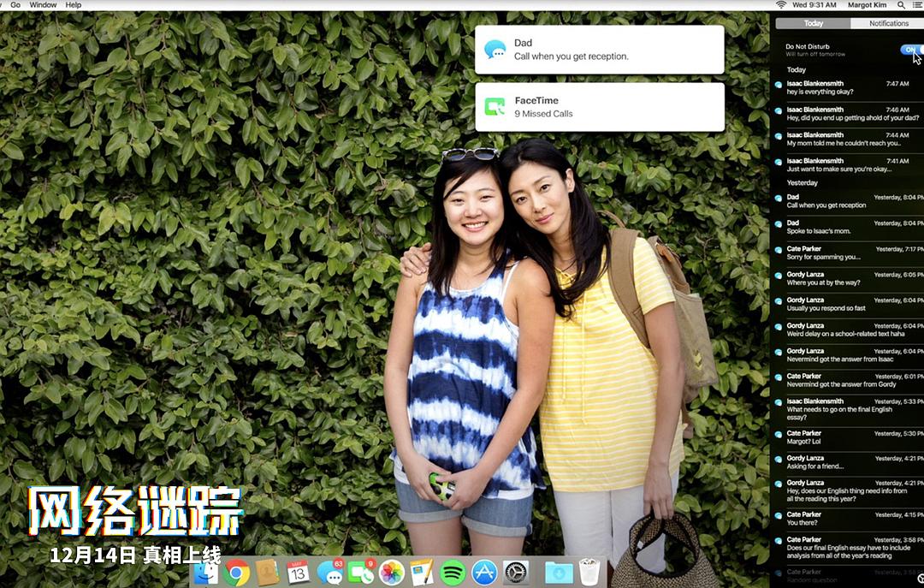Viewport: 924px width, 588px height.
Task: Open the Contacts app in dock
Action: tap(267, 573)
